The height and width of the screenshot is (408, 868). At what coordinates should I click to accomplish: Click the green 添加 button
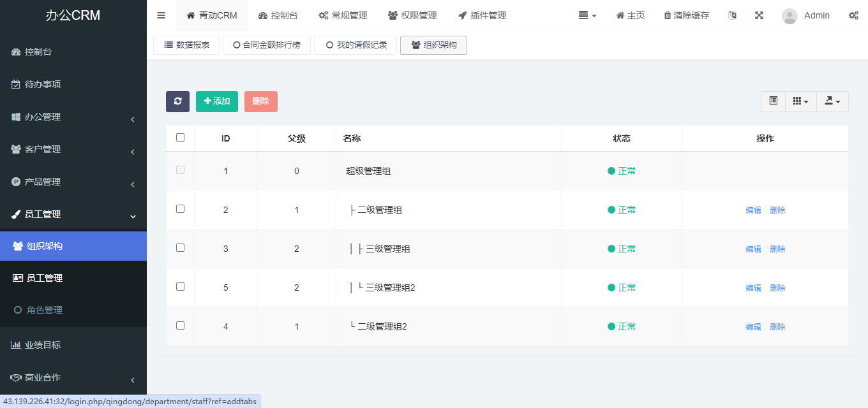point(217,101)
